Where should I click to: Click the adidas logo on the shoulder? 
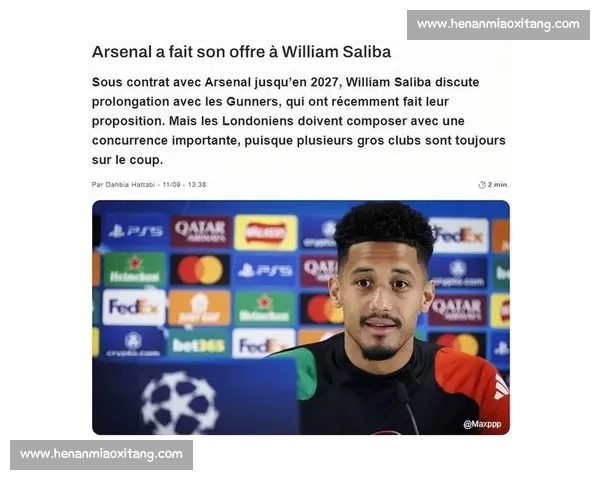pos(501,386)
